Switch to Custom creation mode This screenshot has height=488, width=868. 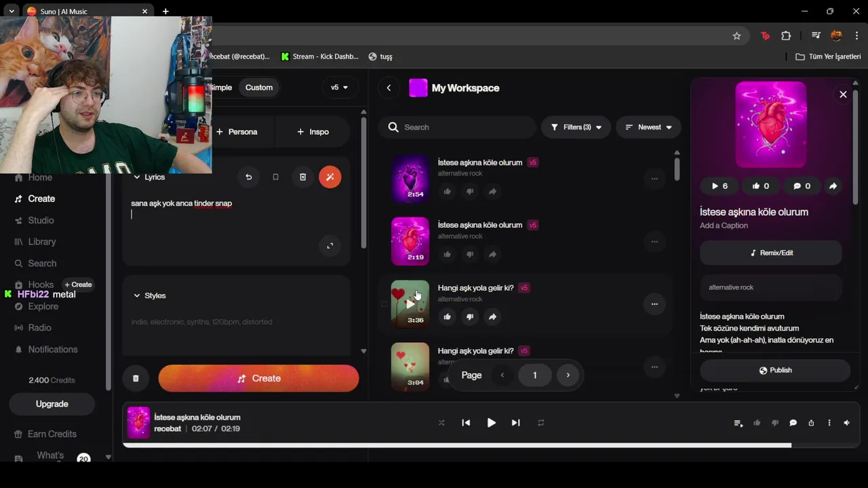259,87
